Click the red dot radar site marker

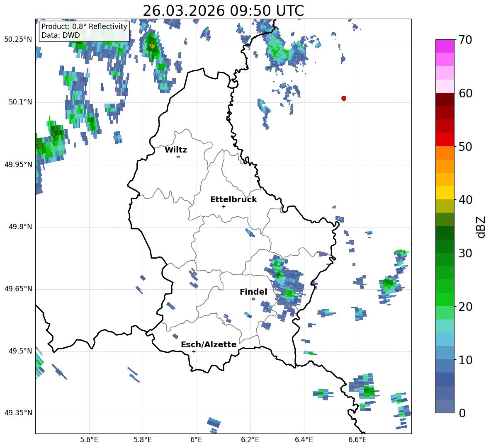(x=343, y=98)
